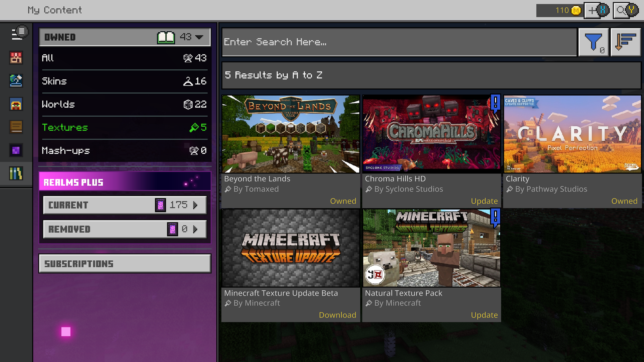This screenshot has height=362, width=644.
Task: Open the Subscriptions button
Action: click(125, 264)
